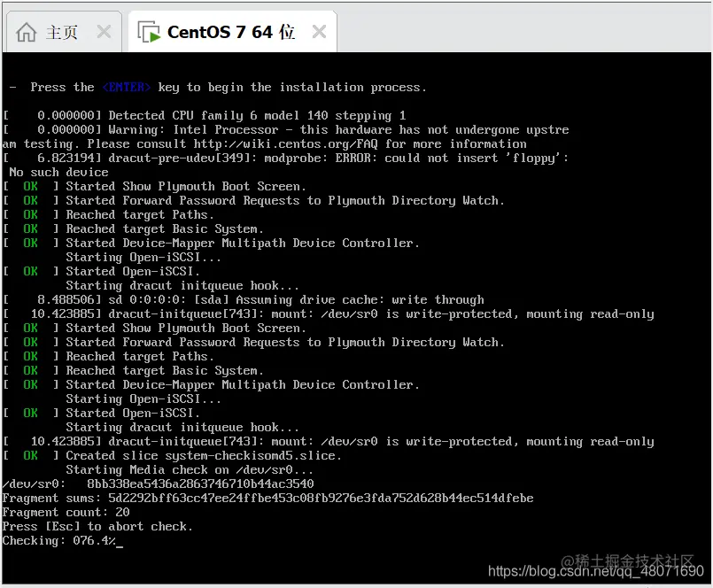Click 'Press [Esc] to abort check.' line
This screenshot has height=588, width=713.
pyautogui.click(x=97, y=527)
